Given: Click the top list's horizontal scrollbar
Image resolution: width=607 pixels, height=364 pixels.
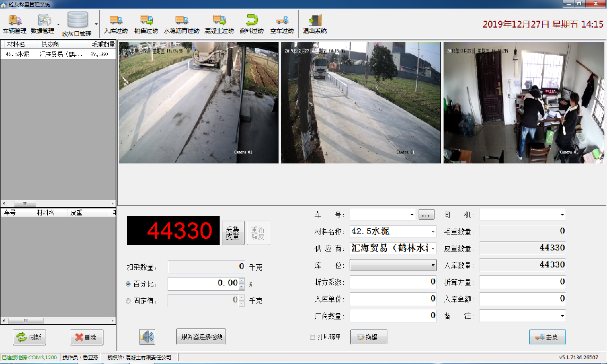Looking at the screenshot, I should (x=57, y=203).
